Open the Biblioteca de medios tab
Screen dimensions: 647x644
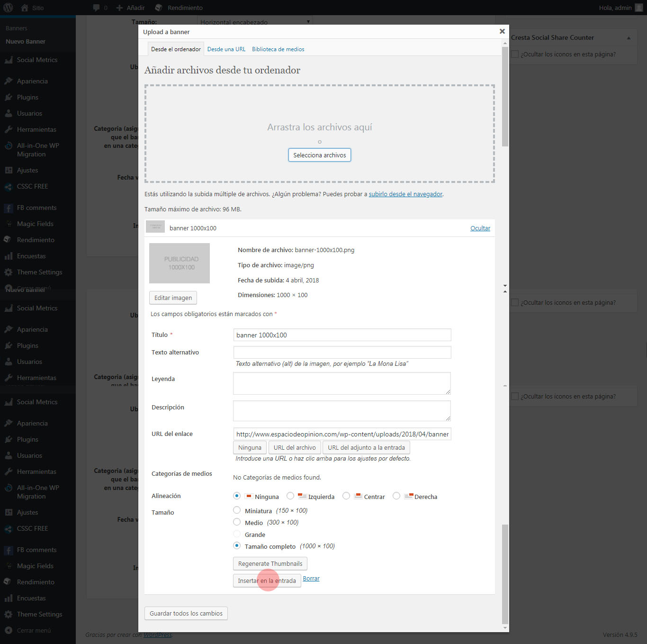(x=278, y=49)
